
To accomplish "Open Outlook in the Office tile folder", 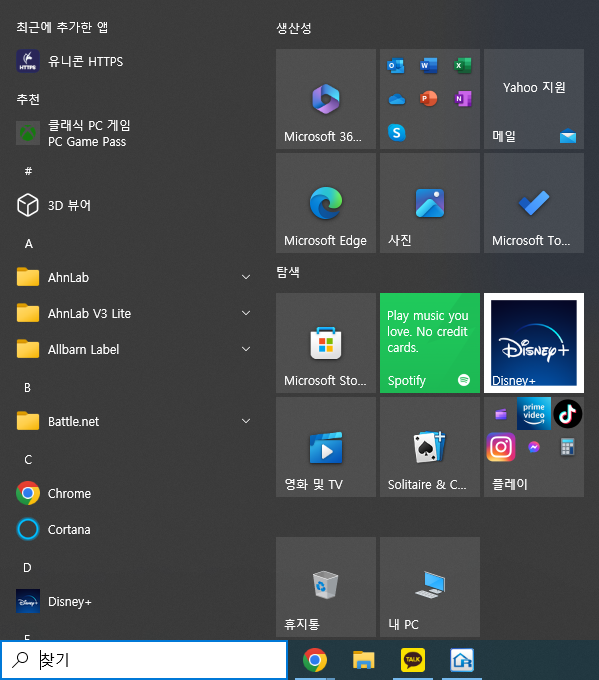I will tap(396, 65).
